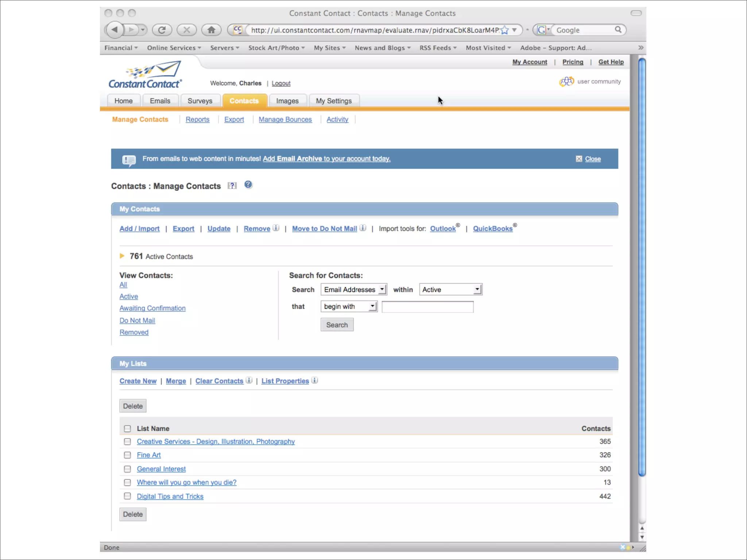Open the Digital Tips and Tricks list
The height and width of the screenshot is (560, 747).
point(170,496)
